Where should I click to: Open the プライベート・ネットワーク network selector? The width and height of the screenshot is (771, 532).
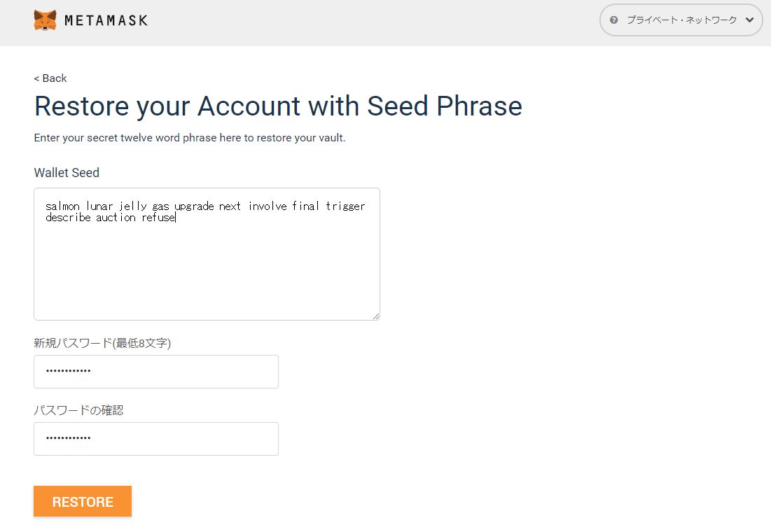pyautogui.click(x=681, y=20)
